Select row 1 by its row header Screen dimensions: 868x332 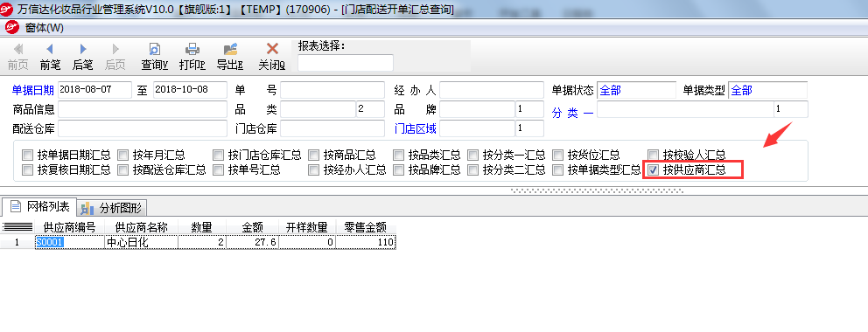[x=17, y=242]
